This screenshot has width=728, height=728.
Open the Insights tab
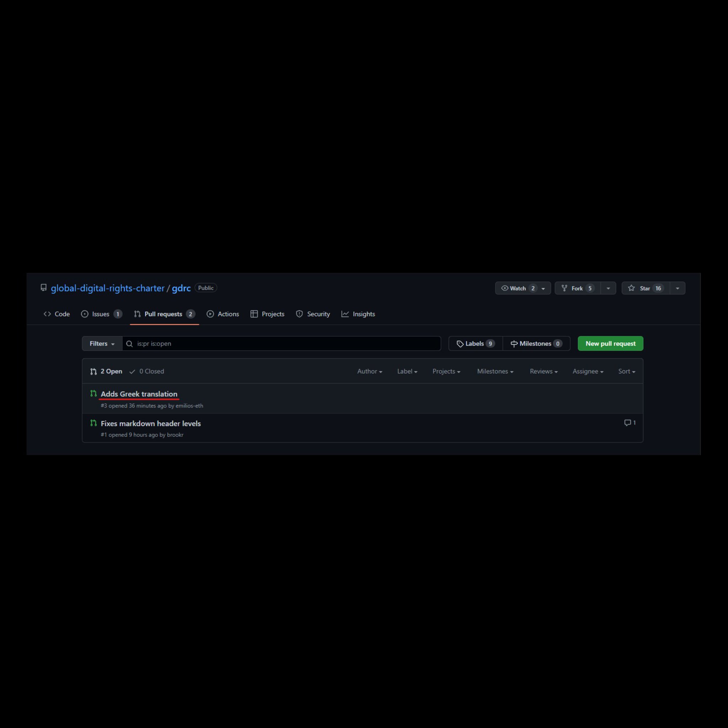(x=358, y=314)
